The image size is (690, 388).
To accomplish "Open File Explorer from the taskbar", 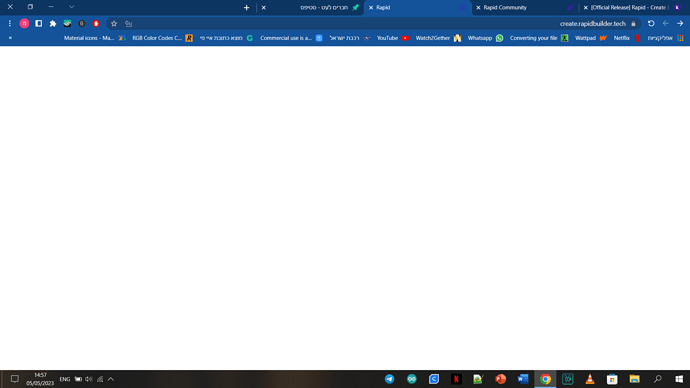I will tap(634, 379).
